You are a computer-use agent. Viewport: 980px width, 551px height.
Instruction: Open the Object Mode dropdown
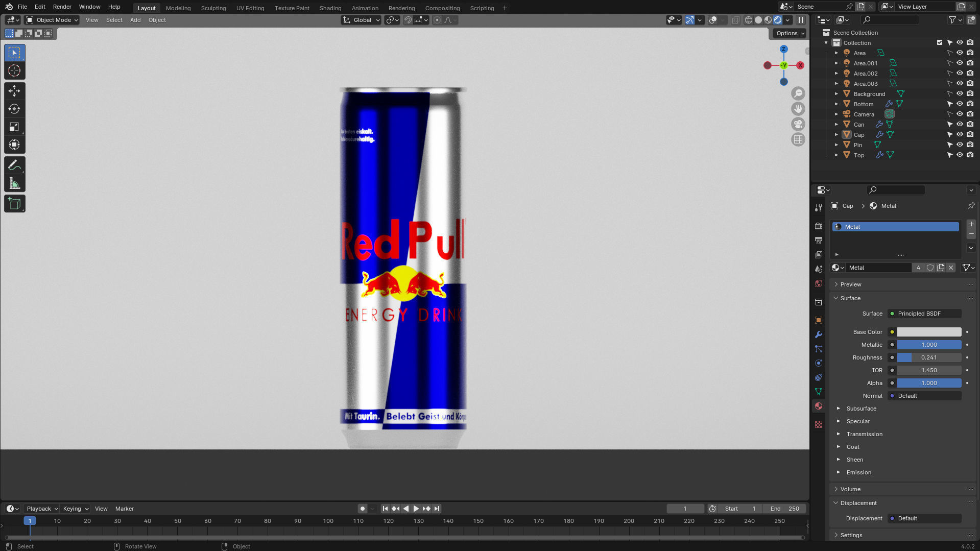tap(52, 20)
